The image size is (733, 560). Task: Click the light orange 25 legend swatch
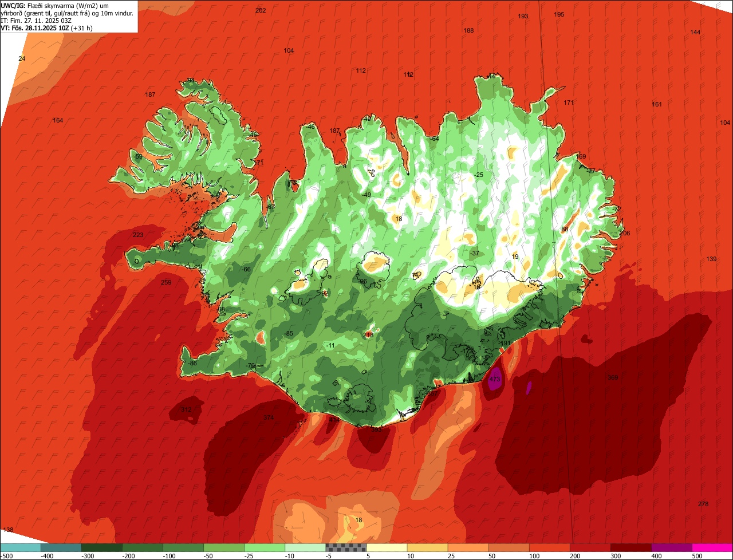tap(468, 547)
